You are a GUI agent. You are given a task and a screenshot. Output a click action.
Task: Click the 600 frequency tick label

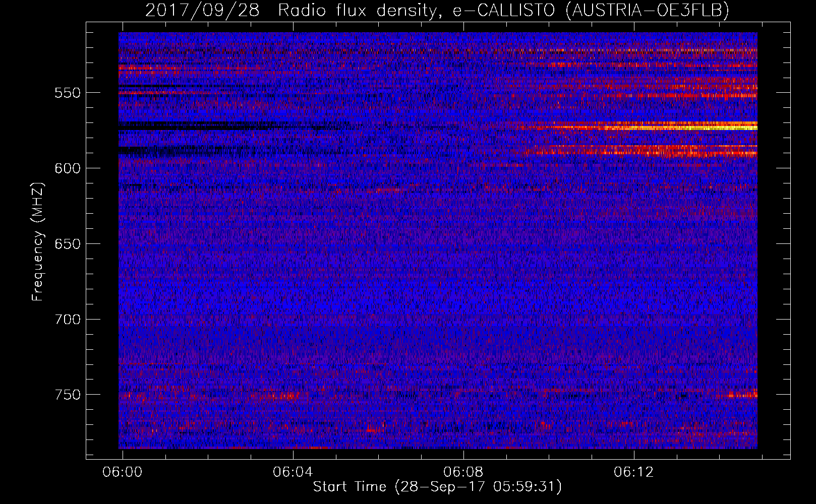point(68,168)
